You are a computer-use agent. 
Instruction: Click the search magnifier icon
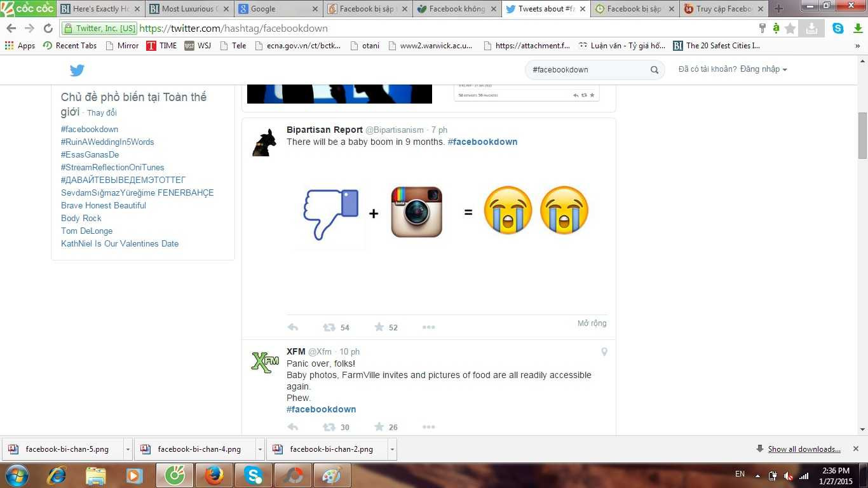(654, 70)
